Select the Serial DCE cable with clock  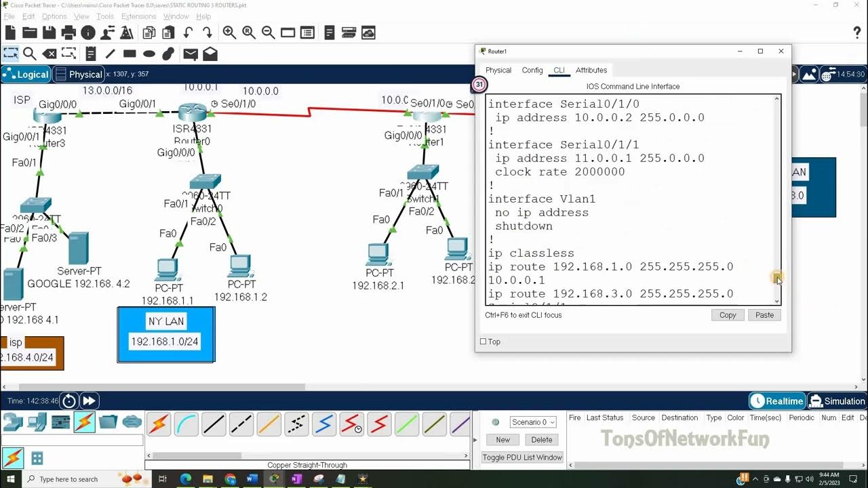coord(351,424)
